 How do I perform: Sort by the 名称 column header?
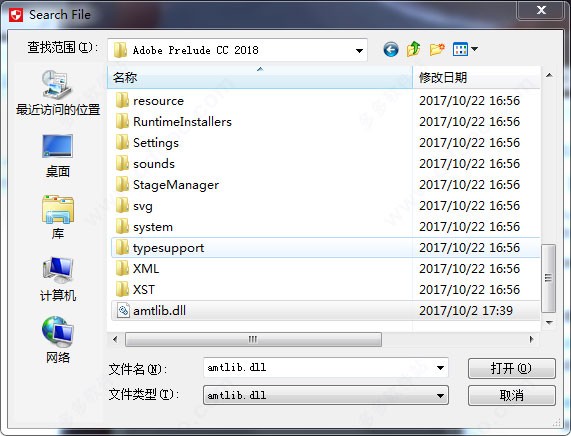coord(260,77)
